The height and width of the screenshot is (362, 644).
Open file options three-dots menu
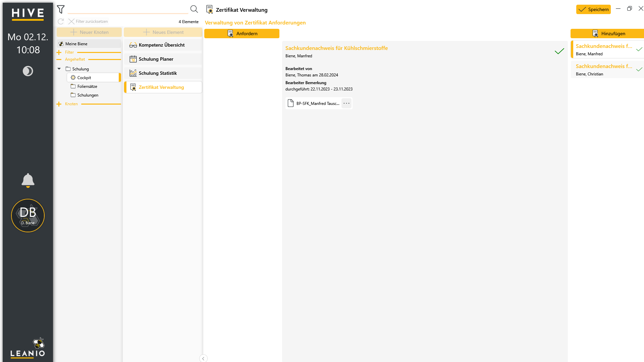[x=346, y=103]
